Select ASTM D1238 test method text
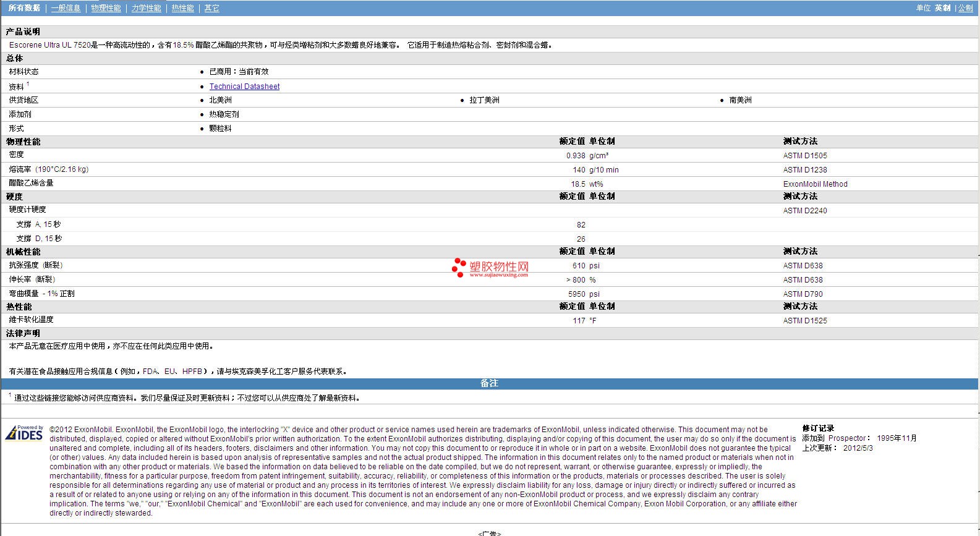The image size is (980, 536). pos(805,170)
